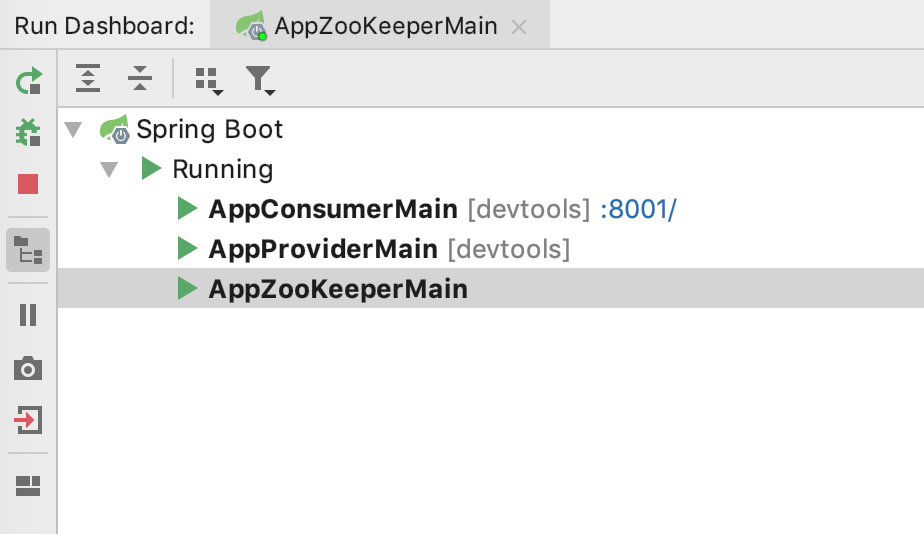The width and height of the screenshot is (924, 534).
Task: Click the green run icon beside Running
Action: tap(151, 169)
